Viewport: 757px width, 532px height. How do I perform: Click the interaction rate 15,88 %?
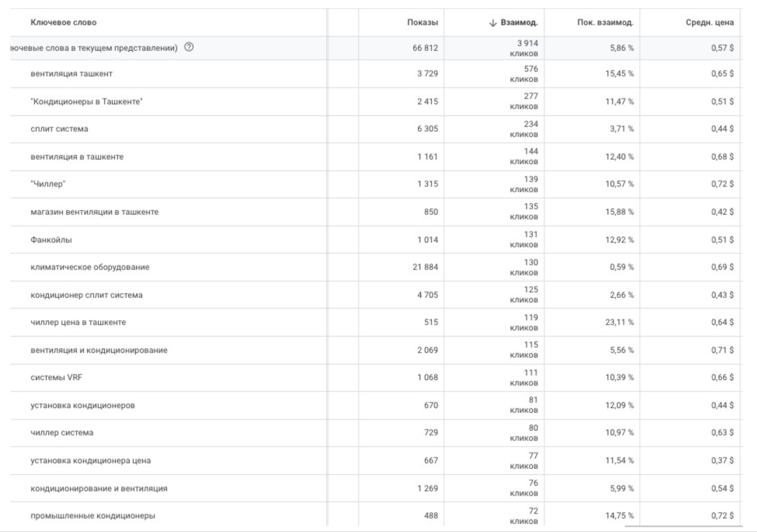[619, 212]
